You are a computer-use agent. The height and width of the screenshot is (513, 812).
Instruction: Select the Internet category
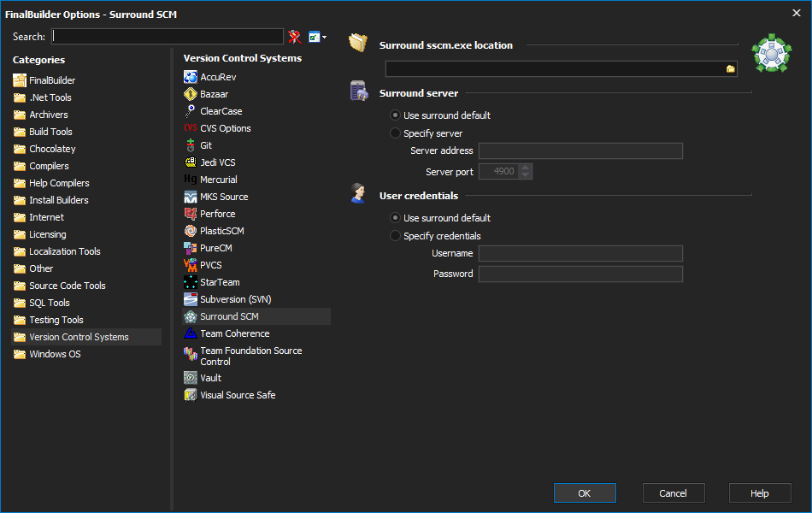[x=46, y=217]
